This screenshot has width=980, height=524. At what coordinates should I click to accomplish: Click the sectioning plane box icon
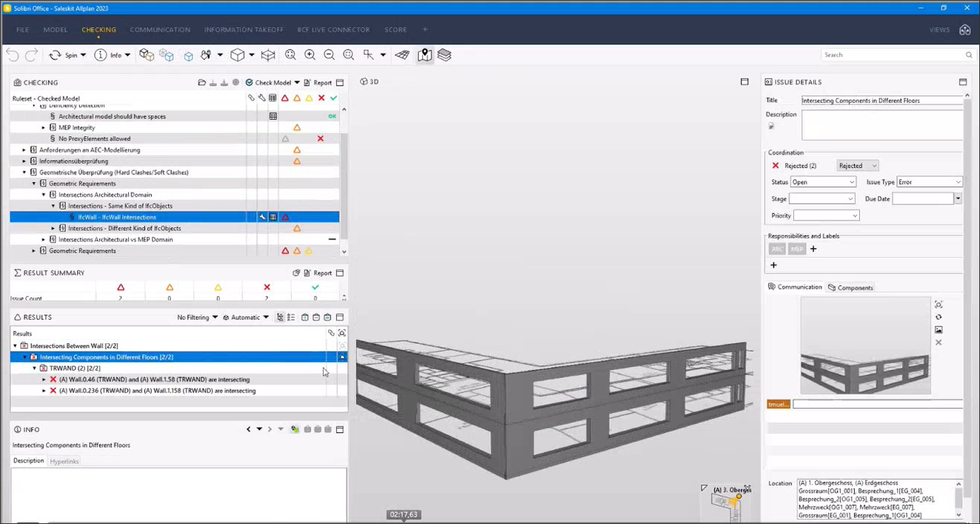(x=268, y=55)
